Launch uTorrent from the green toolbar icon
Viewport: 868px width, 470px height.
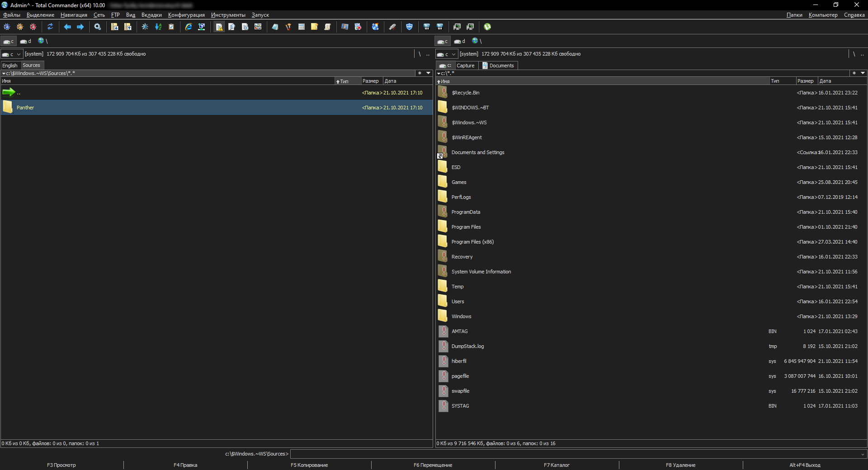point(487,27)
